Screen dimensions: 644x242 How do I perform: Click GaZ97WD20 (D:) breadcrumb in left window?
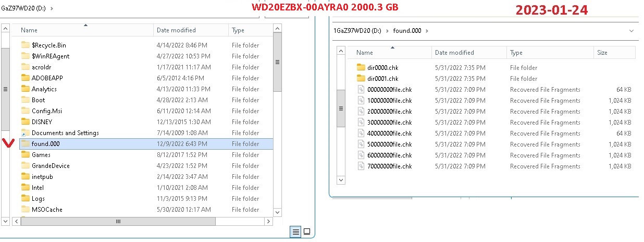pos(23,8)
